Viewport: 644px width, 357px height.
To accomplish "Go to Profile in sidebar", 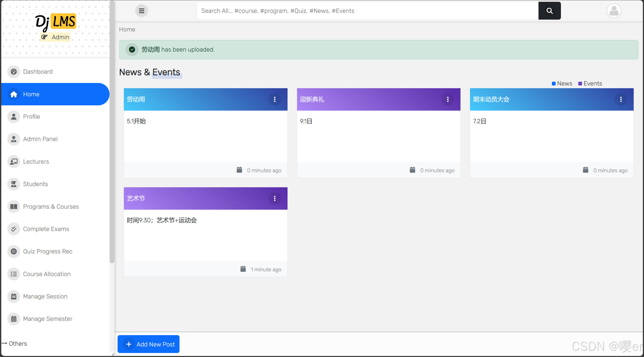I will point(31,117).
